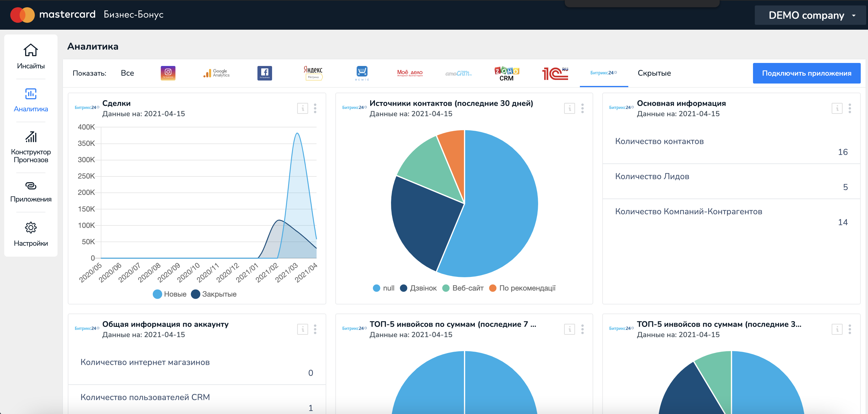Select the 1C filter icon
Image resolution: width=868 pixels, height=414 pixels.
[555, 73]
